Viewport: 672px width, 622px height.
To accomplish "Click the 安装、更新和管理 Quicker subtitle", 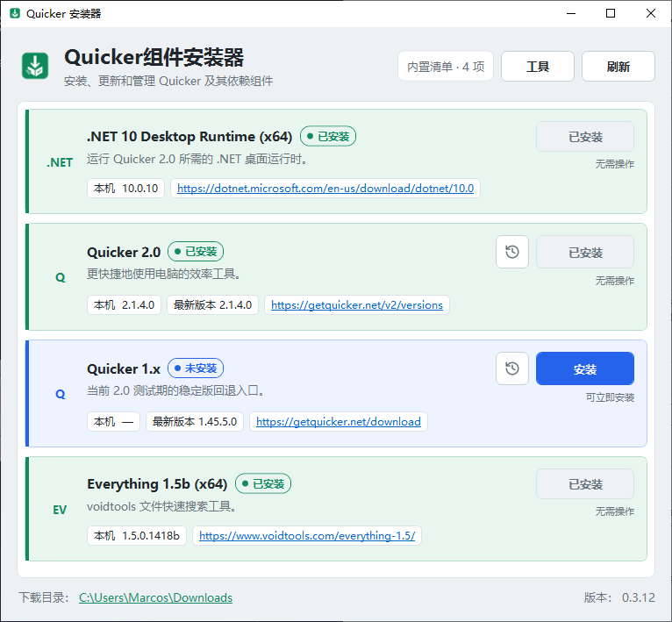I will (168, 81).
